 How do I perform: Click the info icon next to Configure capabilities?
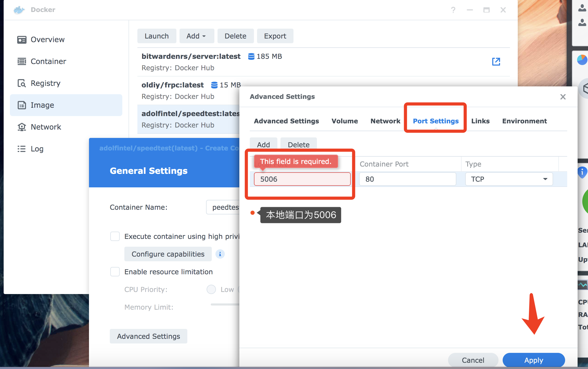click(220, 254)
